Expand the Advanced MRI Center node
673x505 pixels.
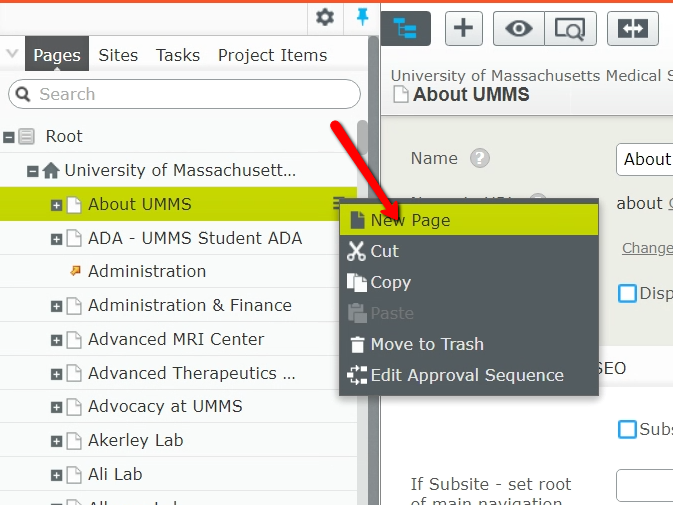[57, 340]
